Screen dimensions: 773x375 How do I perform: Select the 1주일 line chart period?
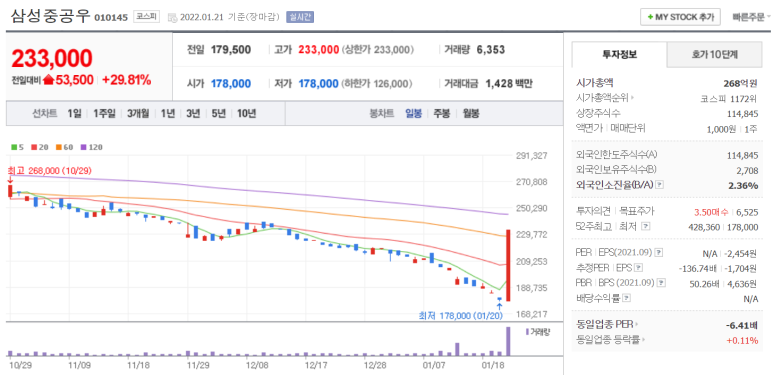click(104, 113)
